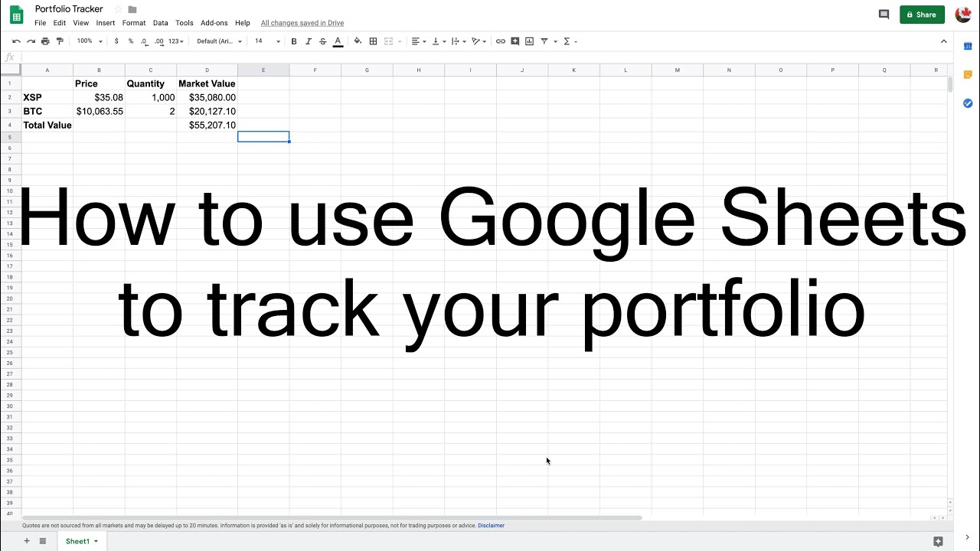Open text rotation dropdown
The image size is (980, 551).
[479, 41]
